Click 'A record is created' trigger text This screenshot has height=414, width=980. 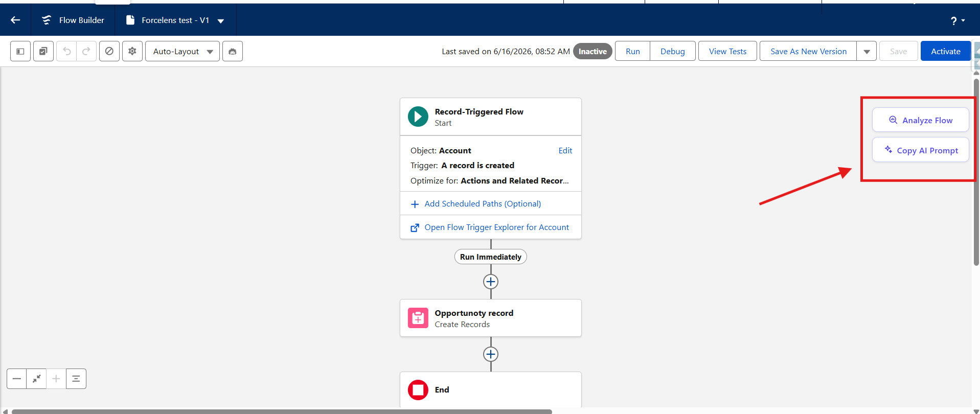(477, 165)
